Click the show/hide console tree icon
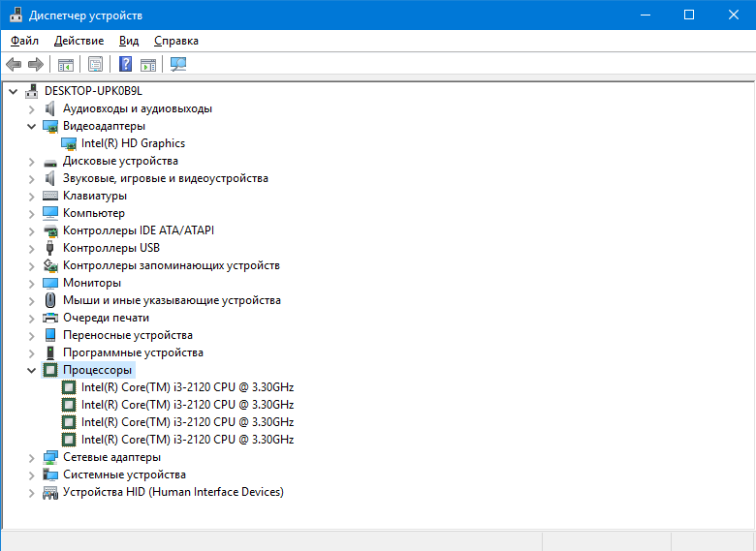756x551 pixels. click(x=66, y=65)
